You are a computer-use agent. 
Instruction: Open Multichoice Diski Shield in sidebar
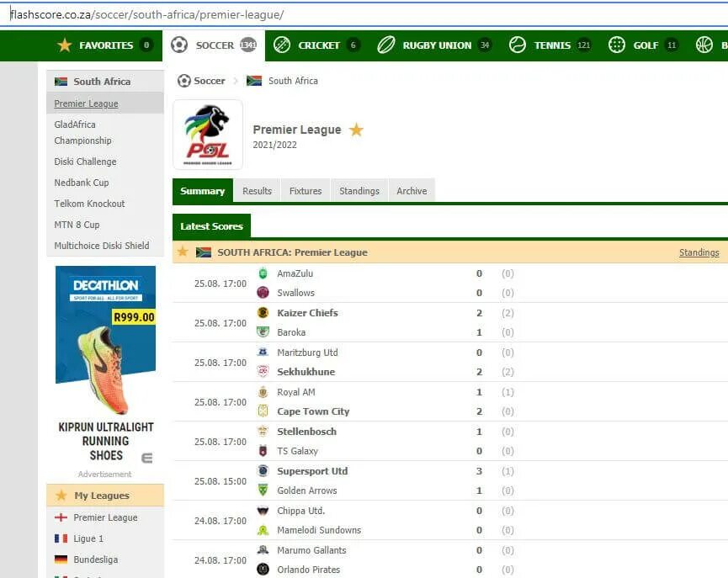tap(102, 246)
